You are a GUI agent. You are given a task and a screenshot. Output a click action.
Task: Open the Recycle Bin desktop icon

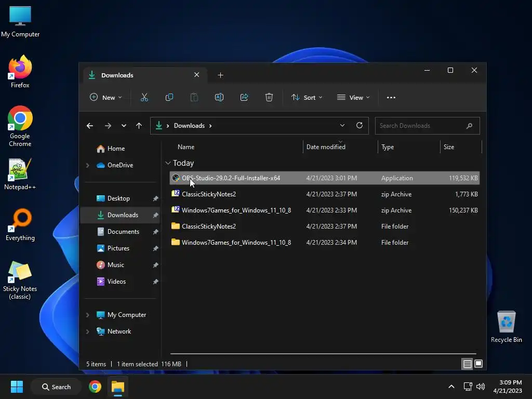coord(506,327)
